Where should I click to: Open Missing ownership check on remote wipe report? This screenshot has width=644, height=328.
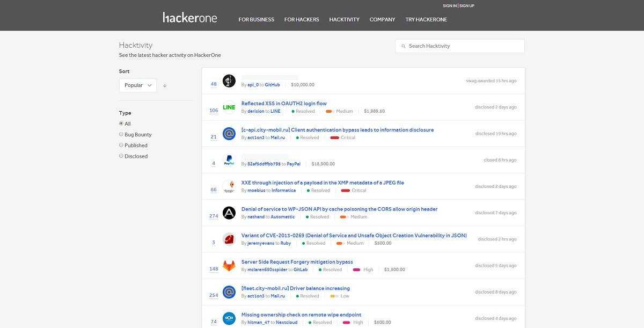tap(301, 315)
